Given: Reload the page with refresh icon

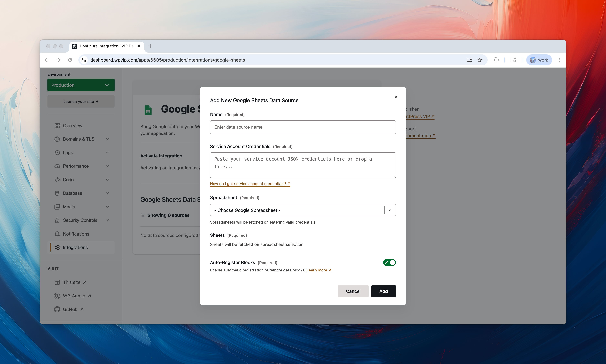Looking at the screenshot, I should pos(70,60).
